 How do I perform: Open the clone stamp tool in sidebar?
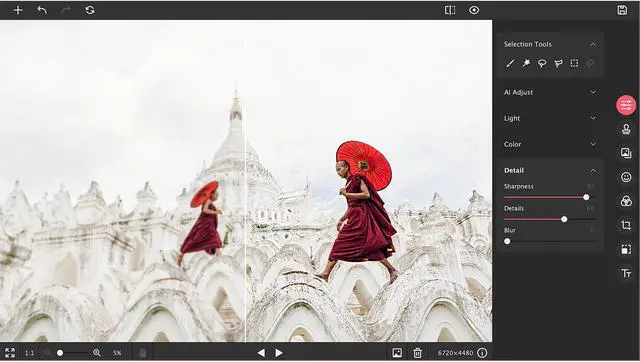click(626, 129)
